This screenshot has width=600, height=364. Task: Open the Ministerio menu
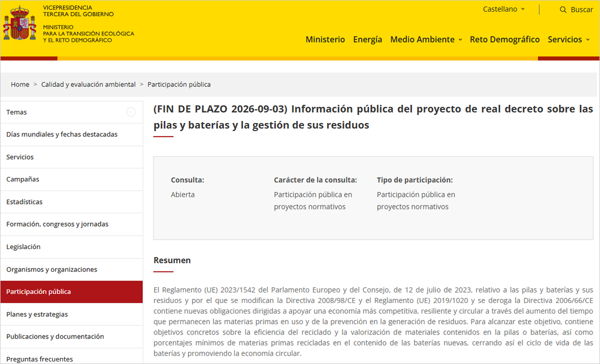point(325,39)
